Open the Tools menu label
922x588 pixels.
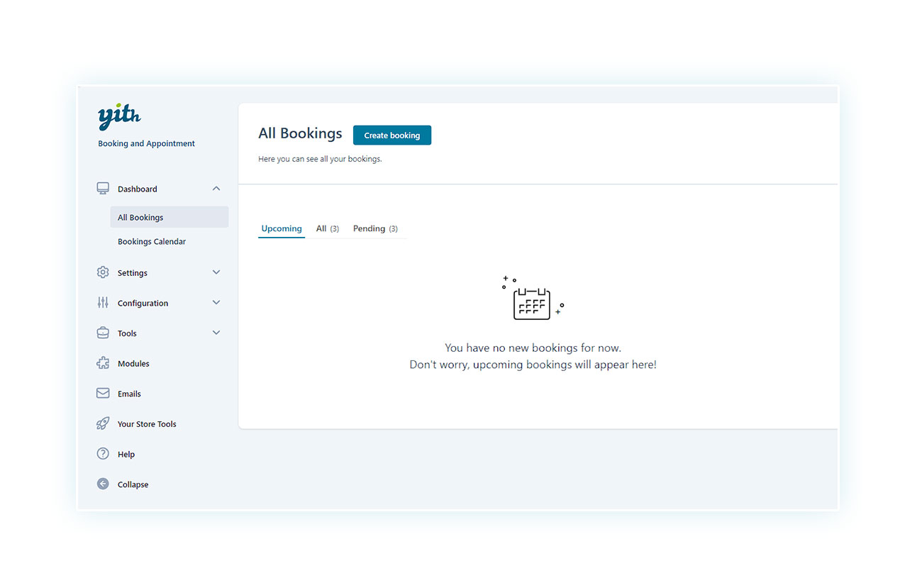click(127, 333)
